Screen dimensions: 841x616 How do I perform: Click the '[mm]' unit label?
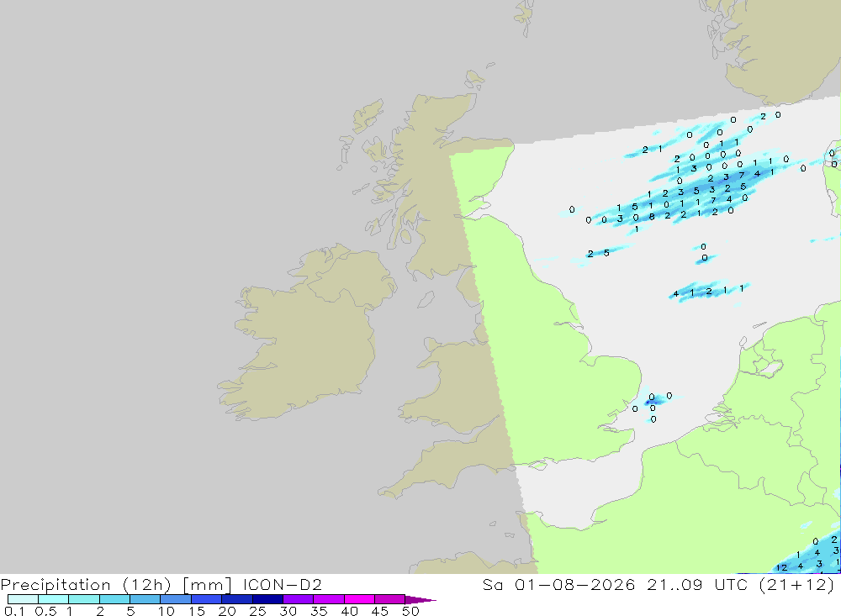[207, 585]
